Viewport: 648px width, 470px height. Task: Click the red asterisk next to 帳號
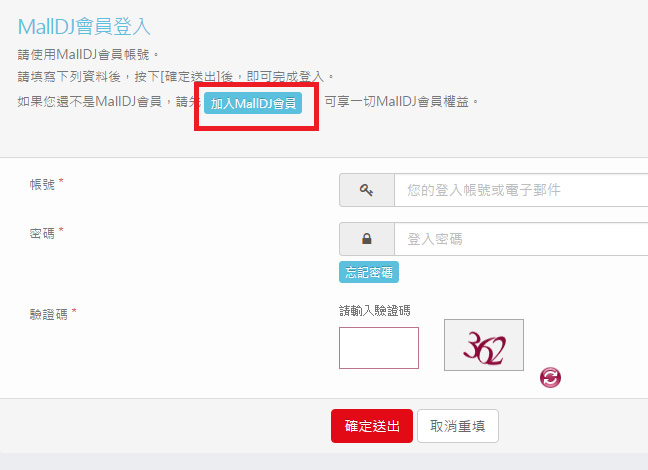[61, 181]
